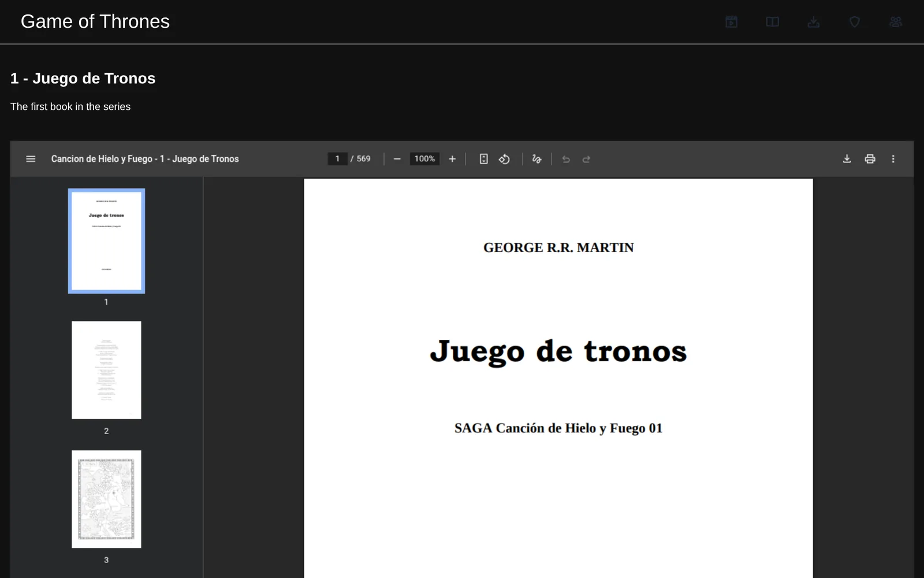The width and height of the screenshot is (924, 578).
Task: Click 'SAGA Canción de Hielo y Fuego 01'
Action: pyautogui.click(x=558, y=428)
